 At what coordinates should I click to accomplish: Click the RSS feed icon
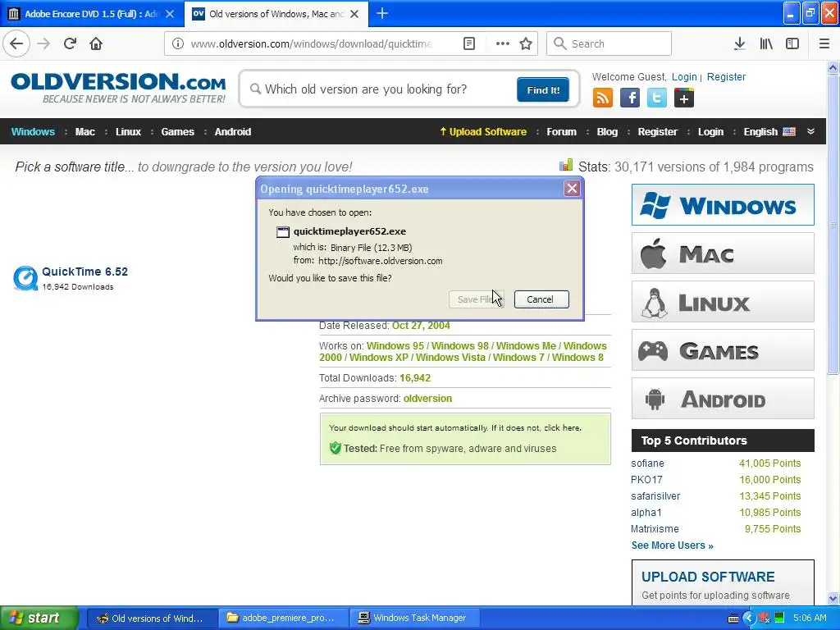coord(603,98)
